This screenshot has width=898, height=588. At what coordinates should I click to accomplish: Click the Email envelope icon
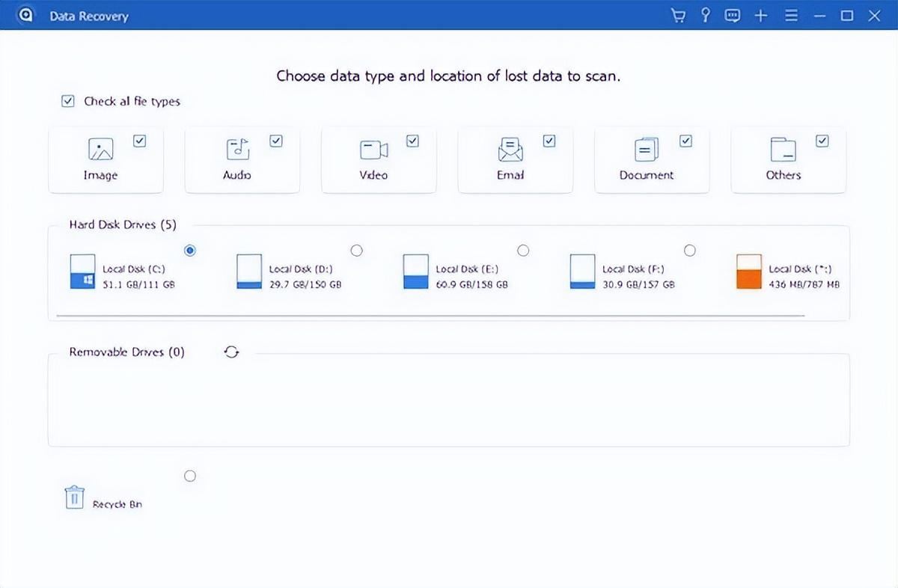click(510, 150)
